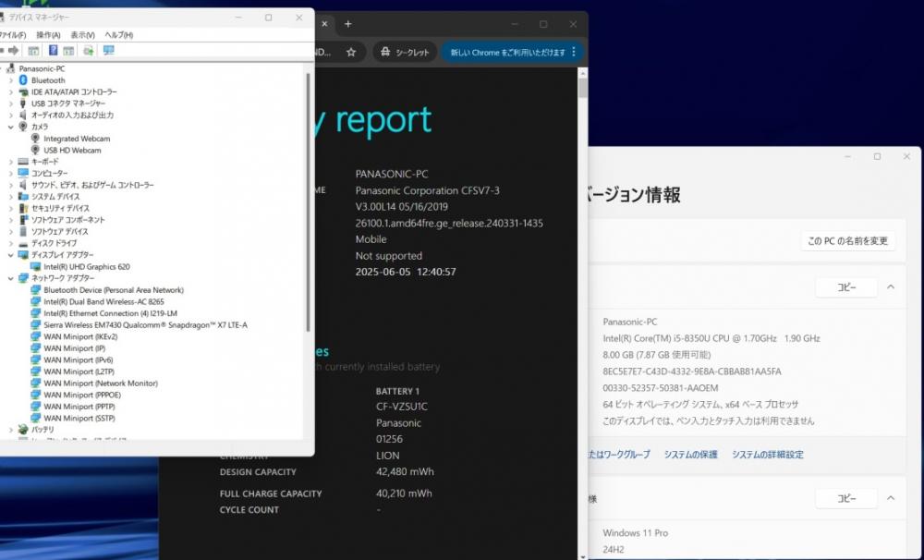Select the システム デバイス category

point(55,196)
